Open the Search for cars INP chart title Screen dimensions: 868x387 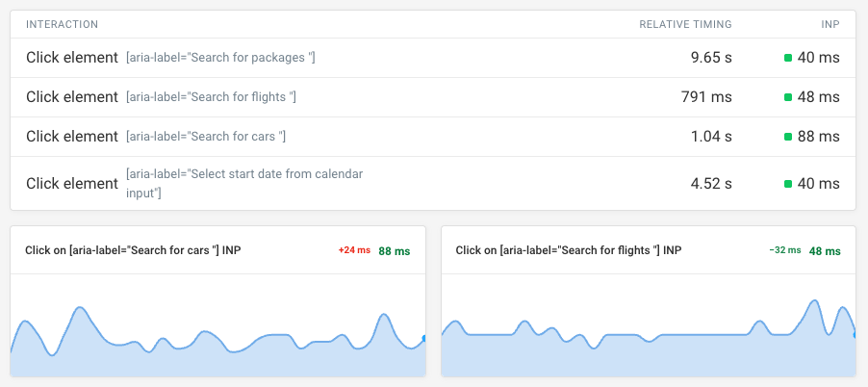coord(133,250)
